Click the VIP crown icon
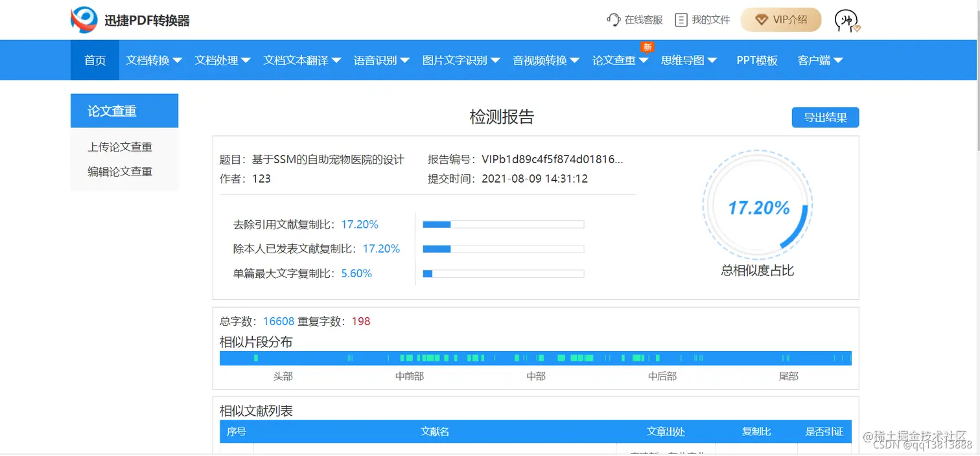 click(x=761, y=20)
